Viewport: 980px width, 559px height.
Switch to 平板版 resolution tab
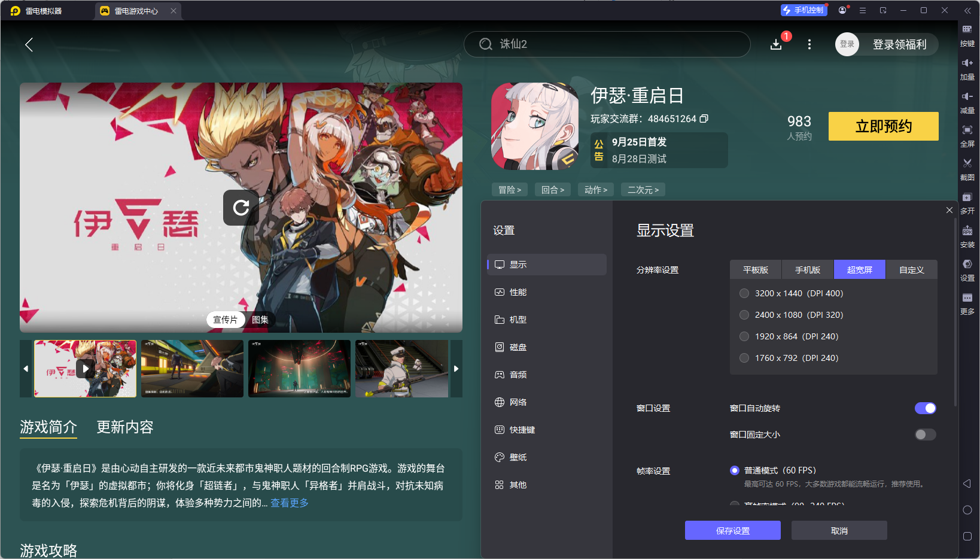click(756, 270)
